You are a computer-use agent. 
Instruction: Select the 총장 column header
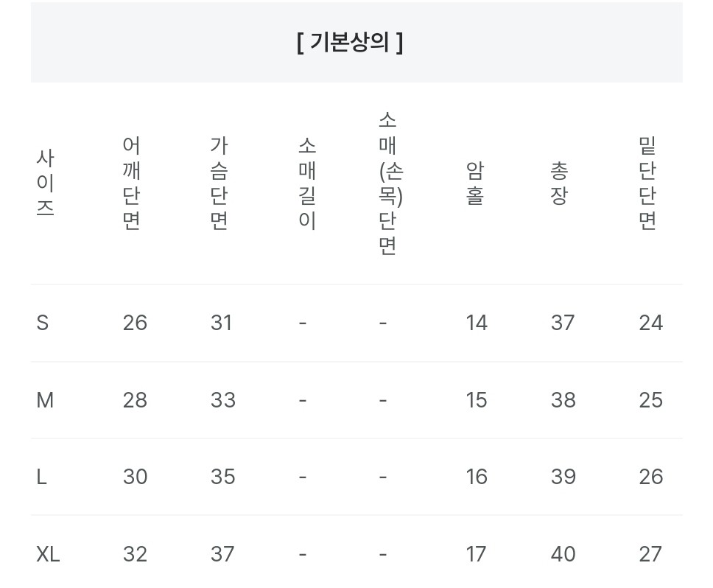(559, 183)
